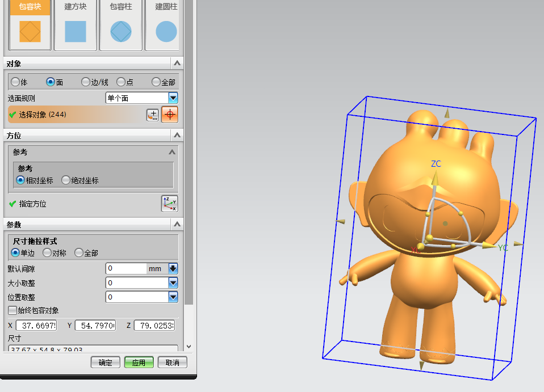Select 对称 drag style
The height and width of the screenshot is (392, 544).
(47, 252)
